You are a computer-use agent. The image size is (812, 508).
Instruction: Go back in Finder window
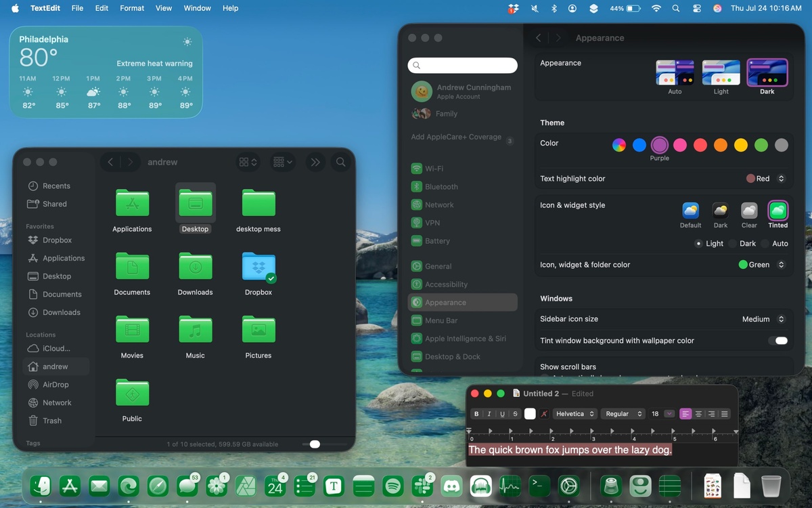click(111, 162)
